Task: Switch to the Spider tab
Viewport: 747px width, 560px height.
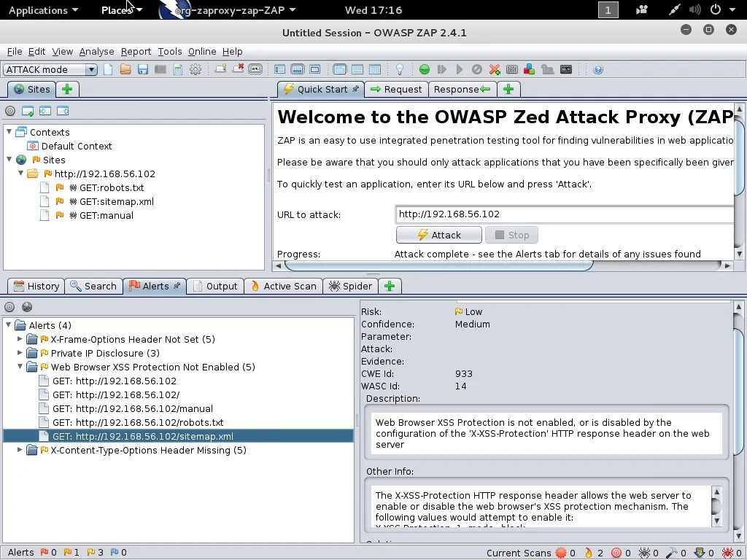Action: point(350,286)
